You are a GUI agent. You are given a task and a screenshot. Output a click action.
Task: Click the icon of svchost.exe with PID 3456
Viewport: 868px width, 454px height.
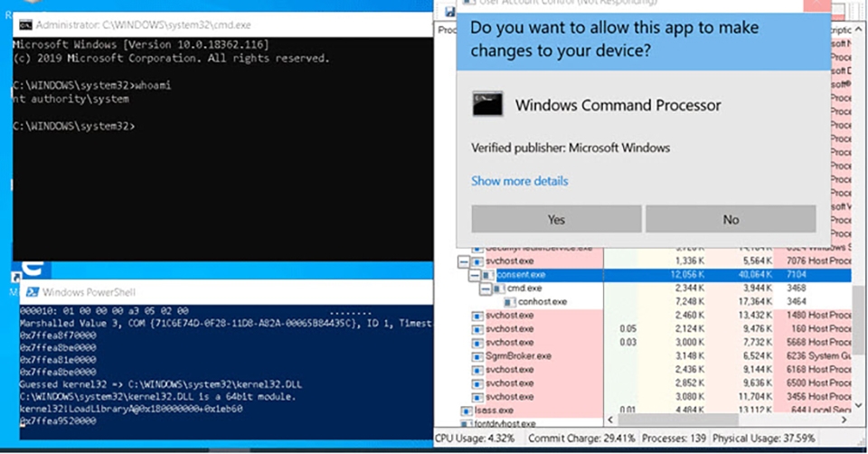tap(477, 397)
